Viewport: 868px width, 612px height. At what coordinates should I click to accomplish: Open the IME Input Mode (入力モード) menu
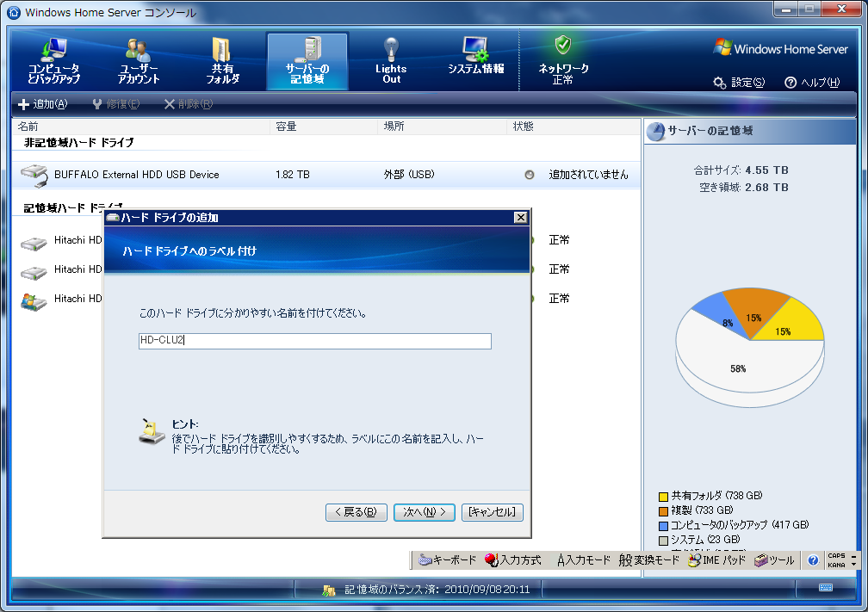click(584, 560)
